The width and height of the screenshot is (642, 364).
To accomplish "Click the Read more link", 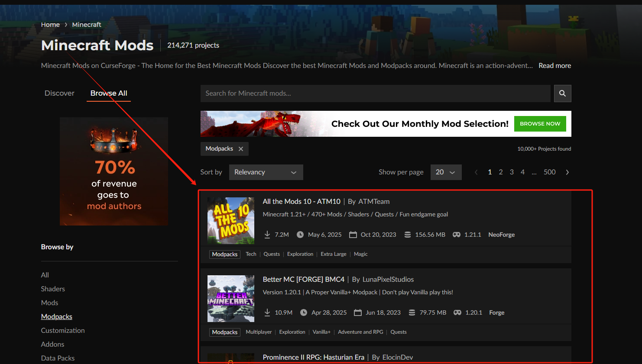I will 555,65.
